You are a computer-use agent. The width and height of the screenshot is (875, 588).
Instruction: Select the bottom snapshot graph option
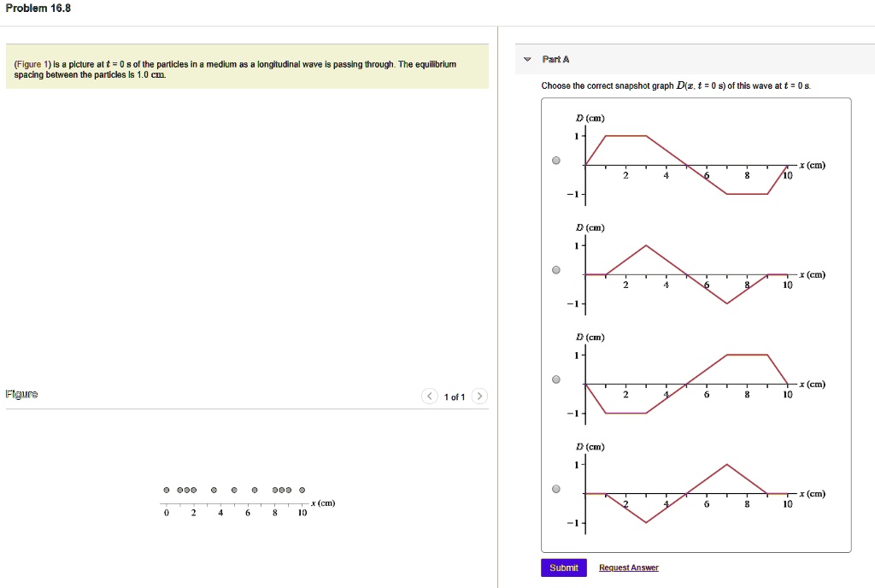click(x=556, y=488)
